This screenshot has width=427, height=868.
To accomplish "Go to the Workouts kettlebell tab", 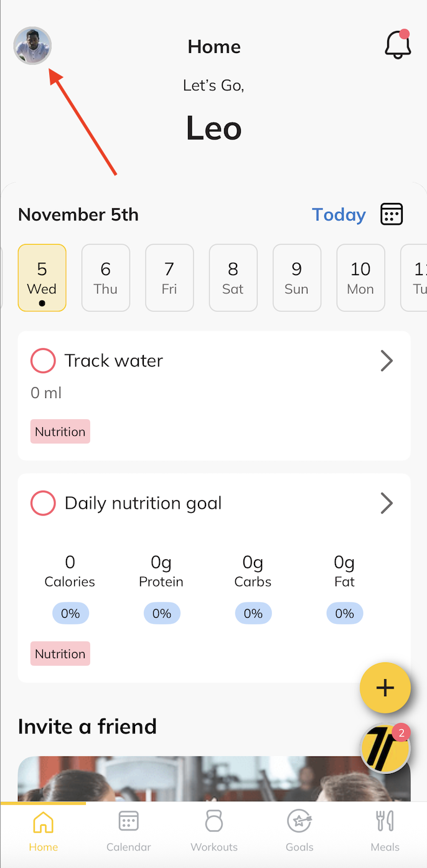I will point(214,831).
